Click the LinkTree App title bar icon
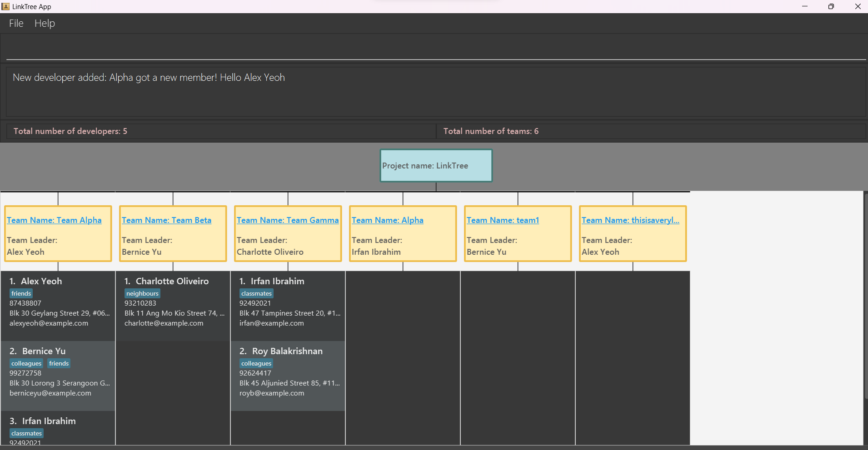Screen dimensions: 868x450 point(5,6)
